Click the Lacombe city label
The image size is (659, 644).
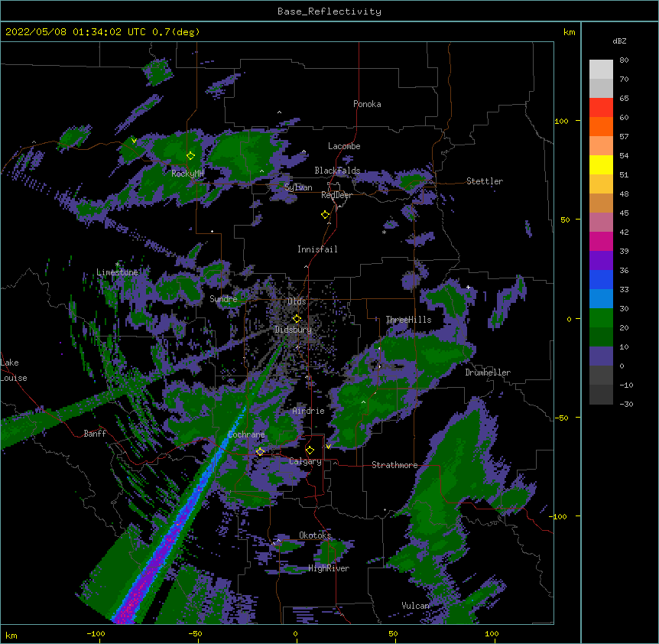[x=344, y=146]
